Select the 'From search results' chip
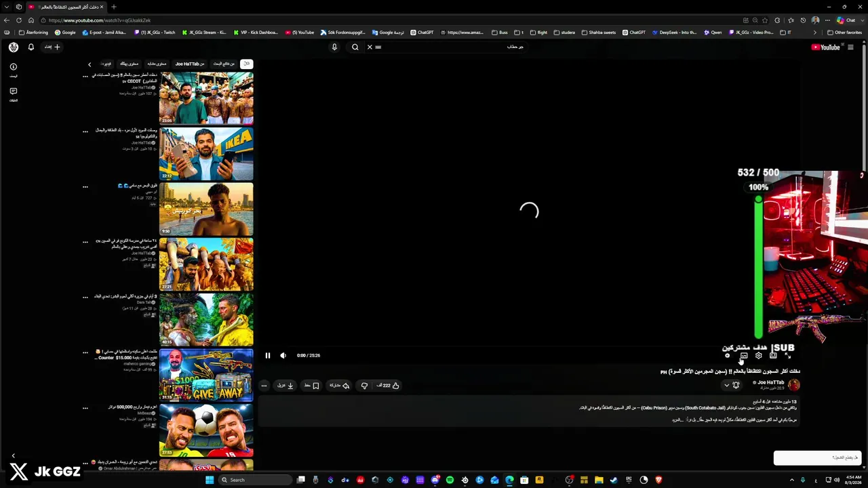This screenshot has height=488, width=868. pos(224,64)
